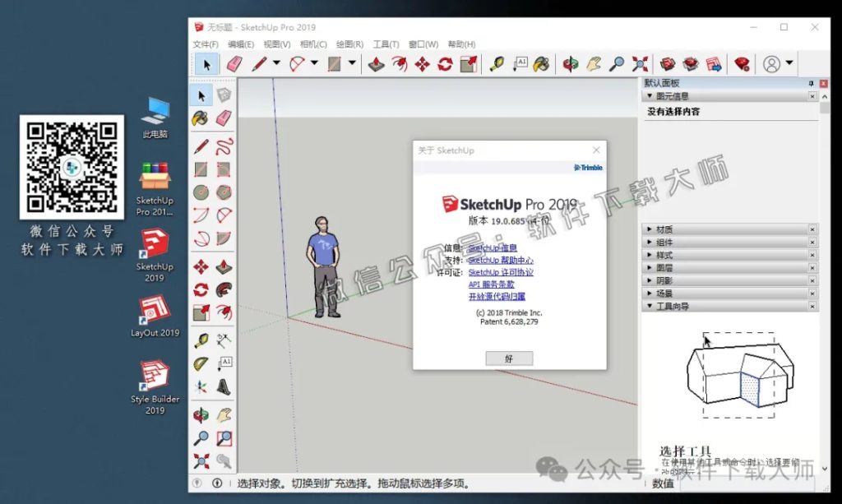Screen dimensions: 842x504
Task: Open the 工具 menu
Action: (x=386, y=44)
